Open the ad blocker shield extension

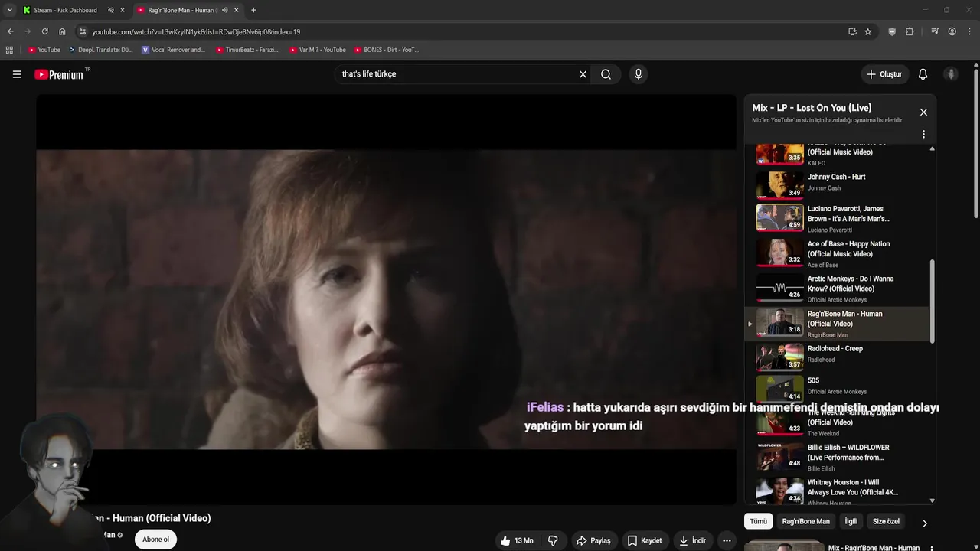coord(892,31)
